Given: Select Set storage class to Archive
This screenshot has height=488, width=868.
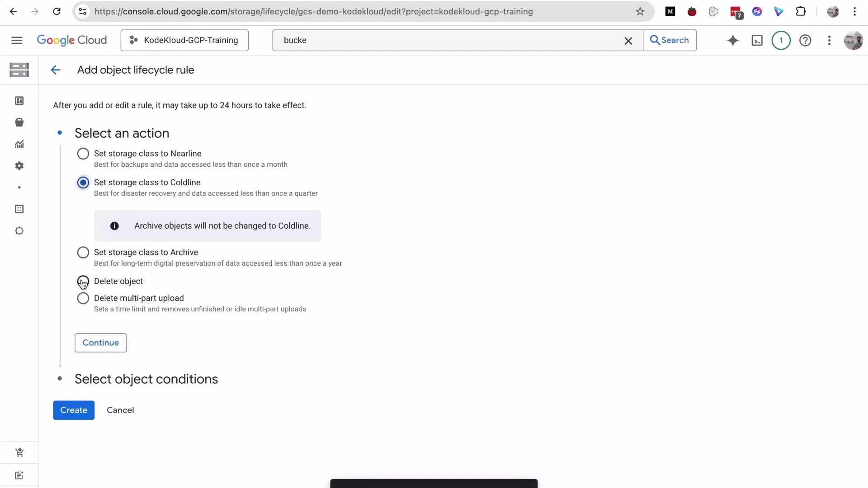Looking at the screenshot, I should coord(83,253).
